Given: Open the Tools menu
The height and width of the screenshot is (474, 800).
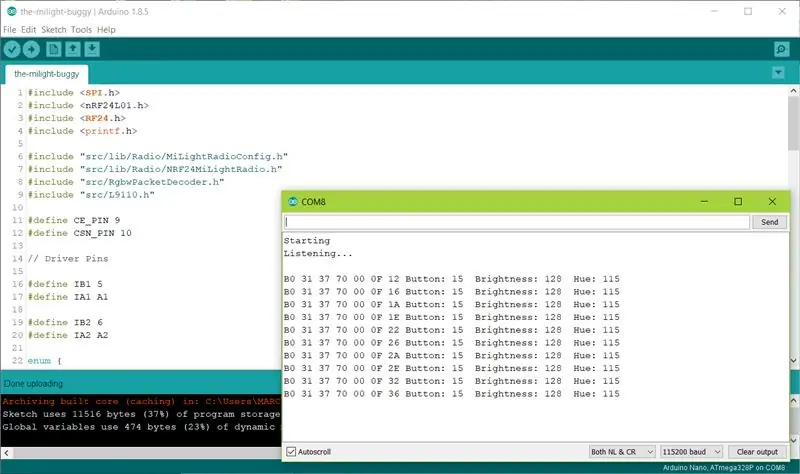Looking at the screenshot, I should (x=81, y=30).
